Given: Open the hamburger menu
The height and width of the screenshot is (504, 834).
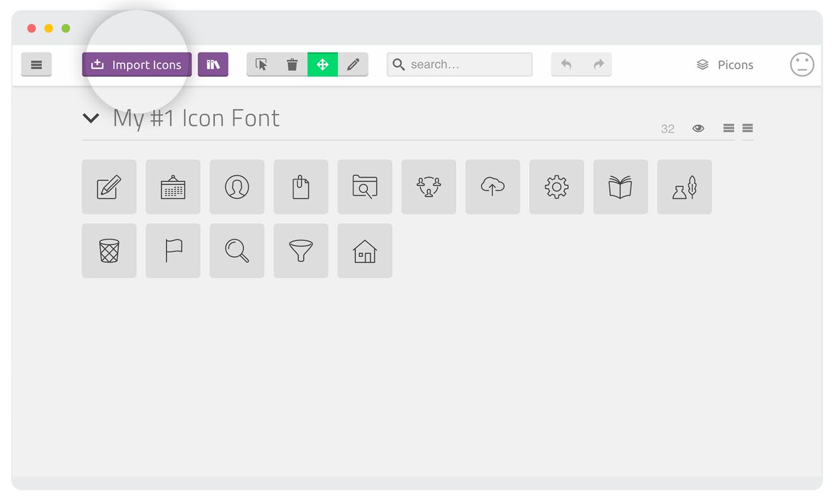Looking at the screenshot, I should coord(36,64).
